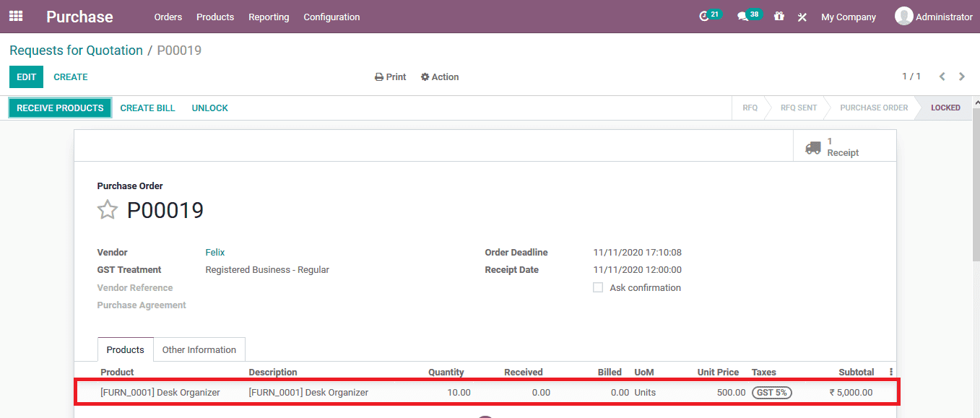Toggle the Ask confirmation checkbox
This screenshot has height=418, width=980.
pos(598,287)
